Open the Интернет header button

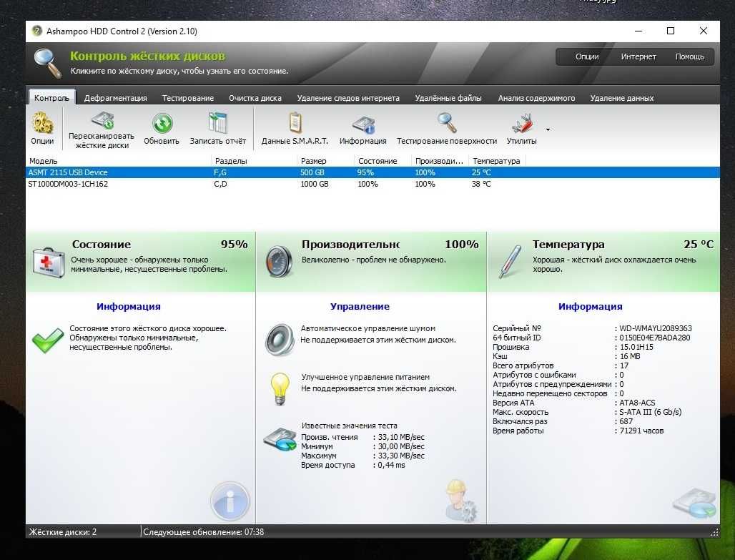click(x=638, y=57)
